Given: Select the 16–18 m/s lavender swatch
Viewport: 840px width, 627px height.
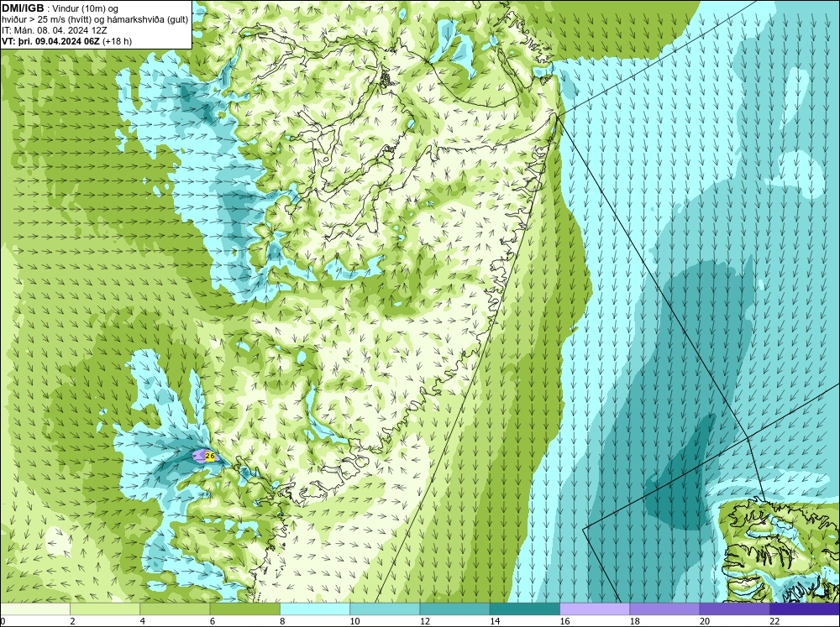Looking at the screenshot, I should 595,609.
